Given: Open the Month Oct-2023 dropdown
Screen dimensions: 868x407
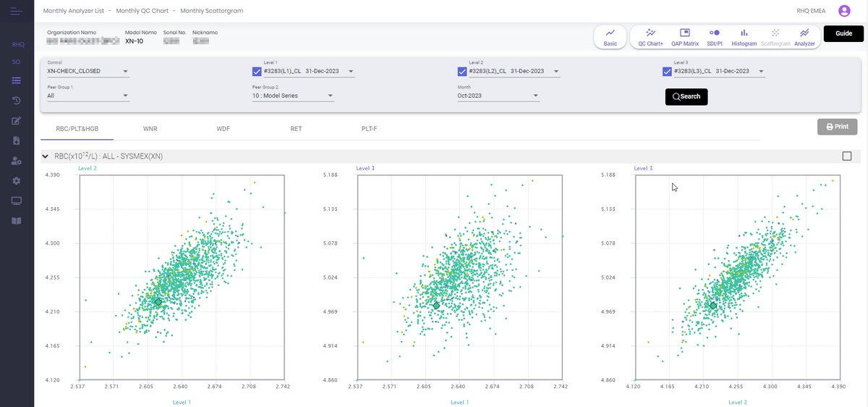Looking at the screenshot, I should pyautogui.click(x=499, y=96).
